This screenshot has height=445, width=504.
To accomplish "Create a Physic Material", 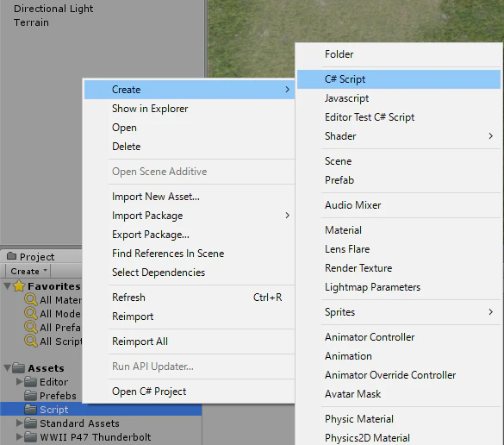I will (399, 419).
